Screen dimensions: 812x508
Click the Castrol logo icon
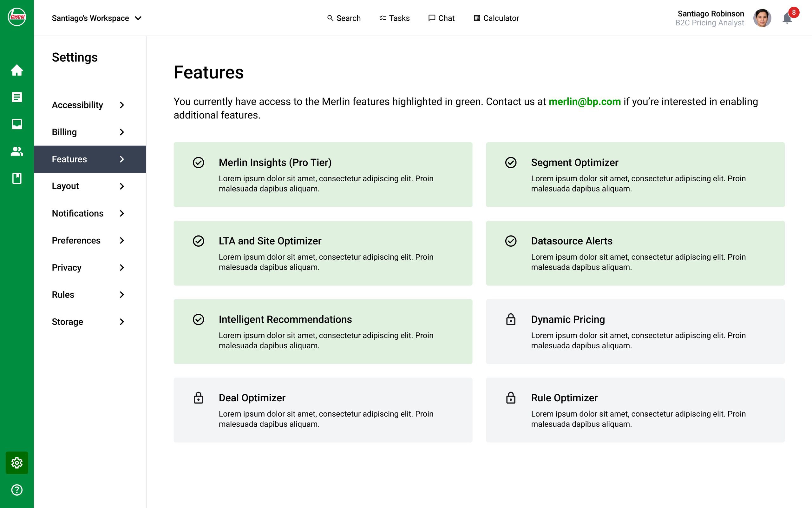coord(17,17)
